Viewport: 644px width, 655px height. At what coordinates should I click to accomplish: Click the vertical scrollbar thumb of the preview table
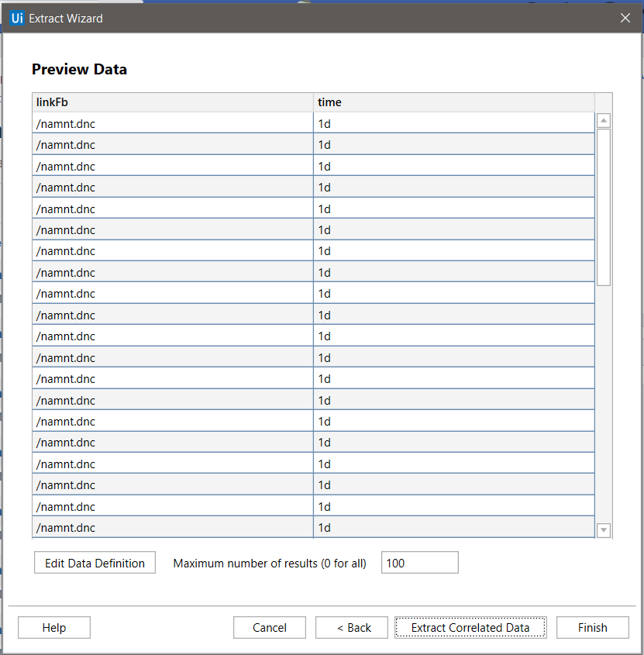pyautogui.click(x=604, y=207)
